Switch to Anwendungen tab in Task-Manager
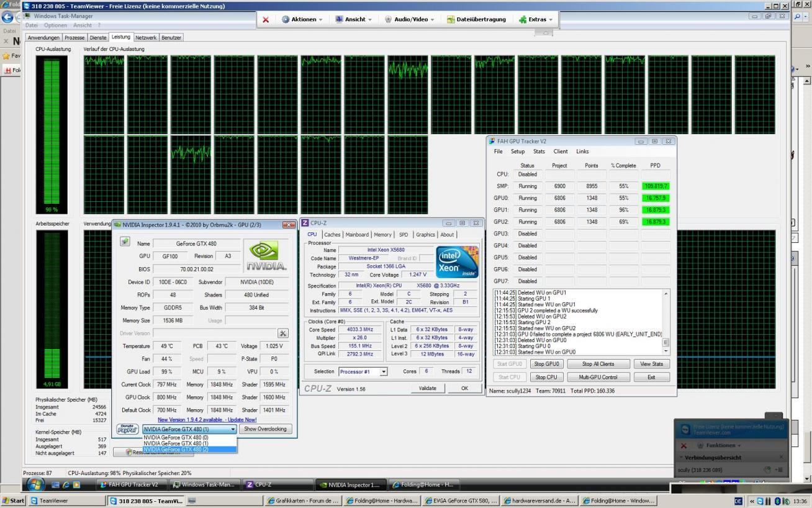 (x=43, y=38)
